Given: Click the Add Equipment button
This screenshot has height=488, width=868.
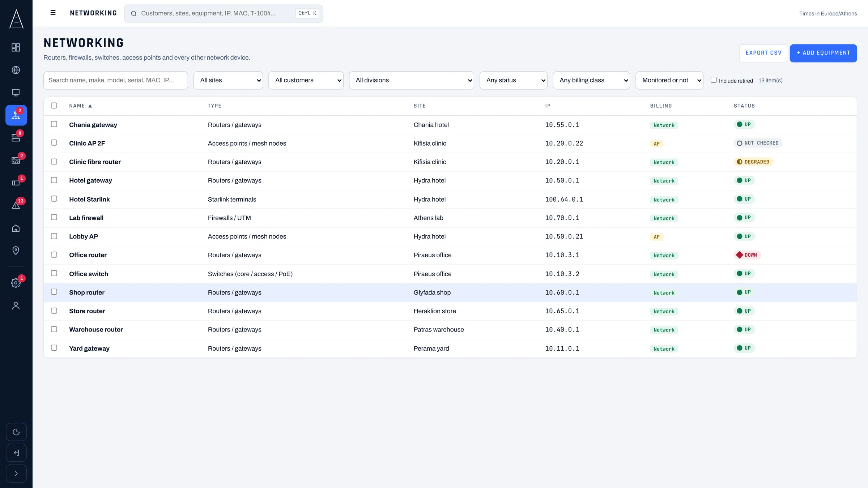Looking at the screenshot, I should pyautogui.click(x=823, y=53).
